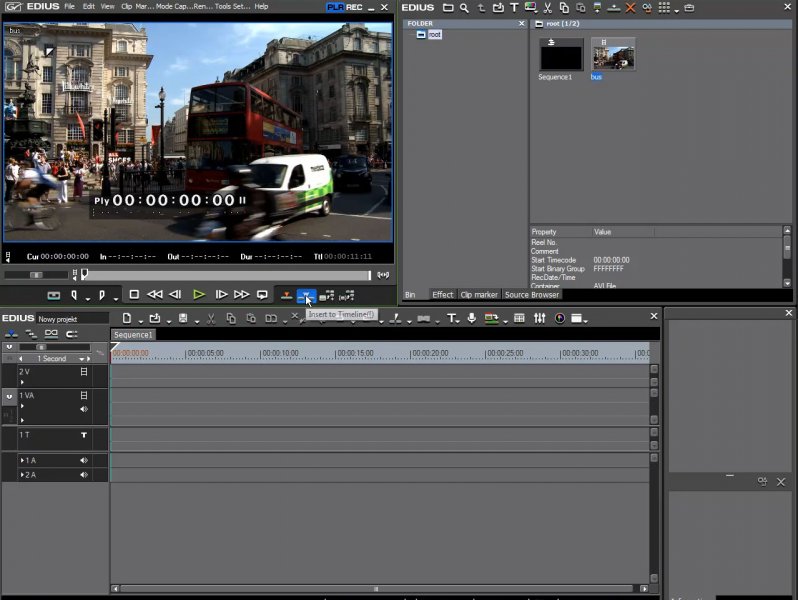Click the scissors cut icon in timeline toolbar

point(211,319)
